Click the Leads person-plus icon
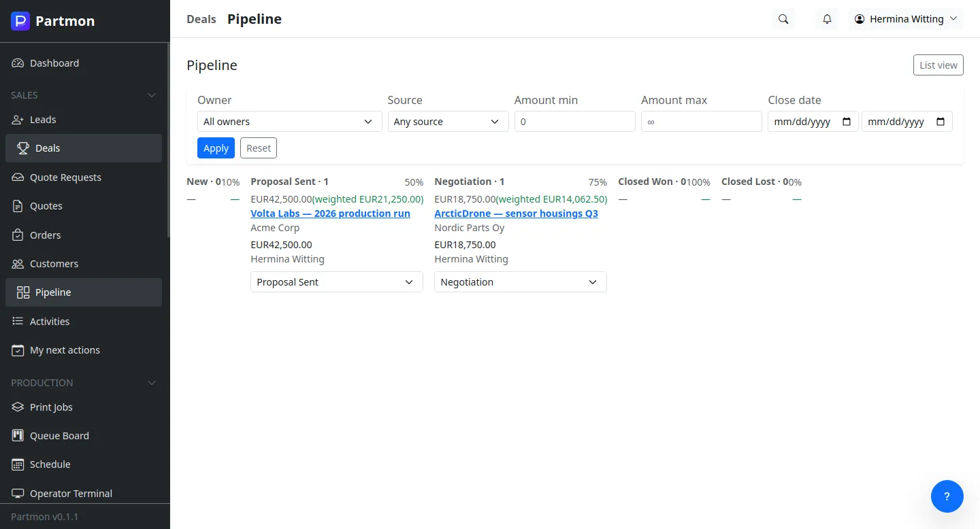Screen dimensions: 980x529 coord(18,120)
